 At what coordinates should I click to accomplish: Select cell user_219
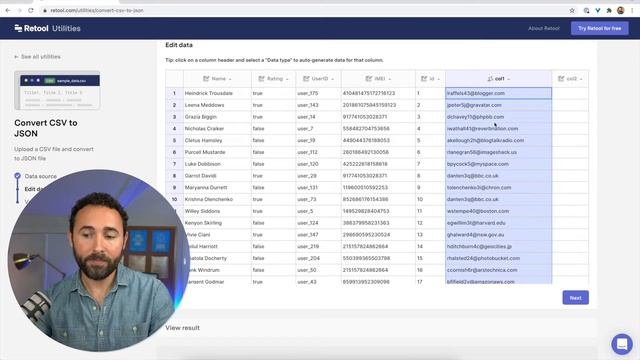[318, 247]
